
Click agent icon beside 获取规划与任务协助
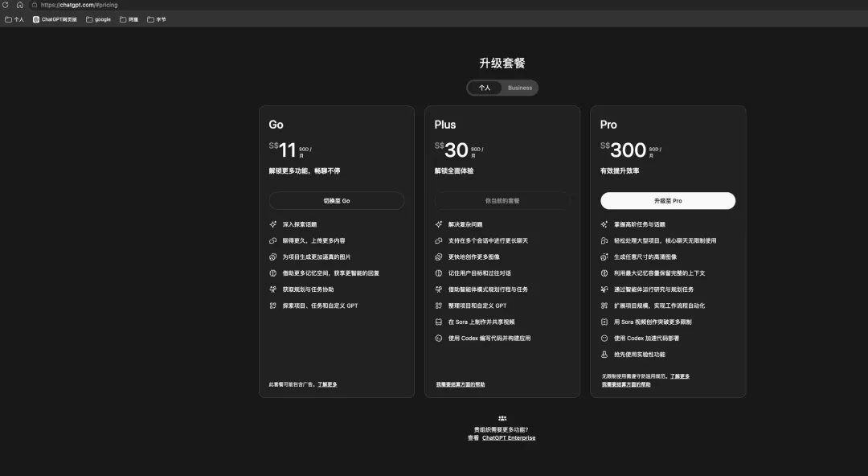click(273, 289)
